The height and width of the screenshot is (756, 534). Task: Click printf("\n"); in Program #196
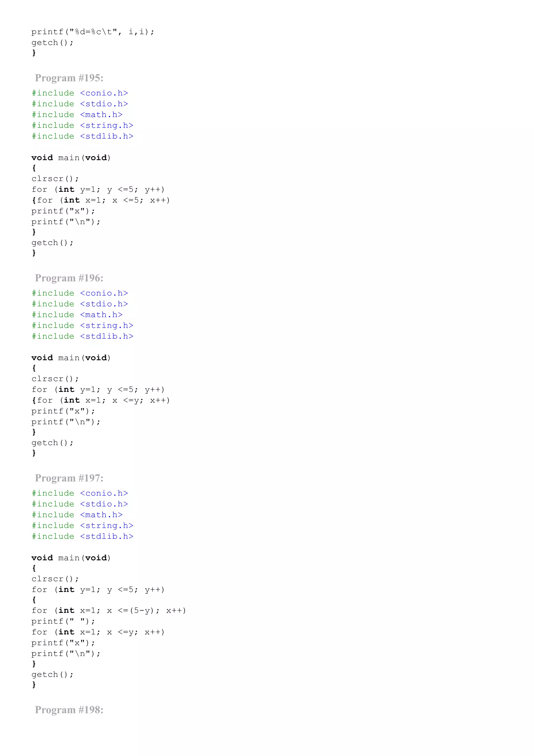(66, 422)
